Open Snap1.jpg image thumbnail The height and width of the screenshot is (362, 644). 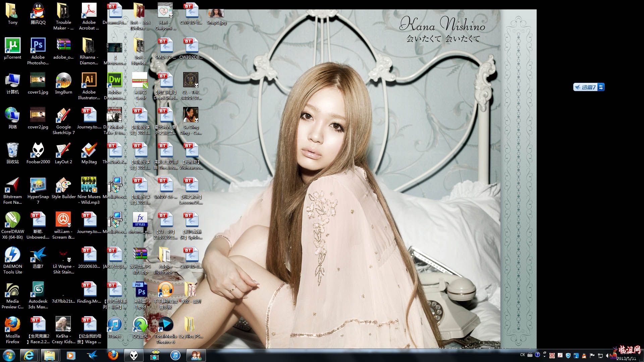(x=216, y=14)
